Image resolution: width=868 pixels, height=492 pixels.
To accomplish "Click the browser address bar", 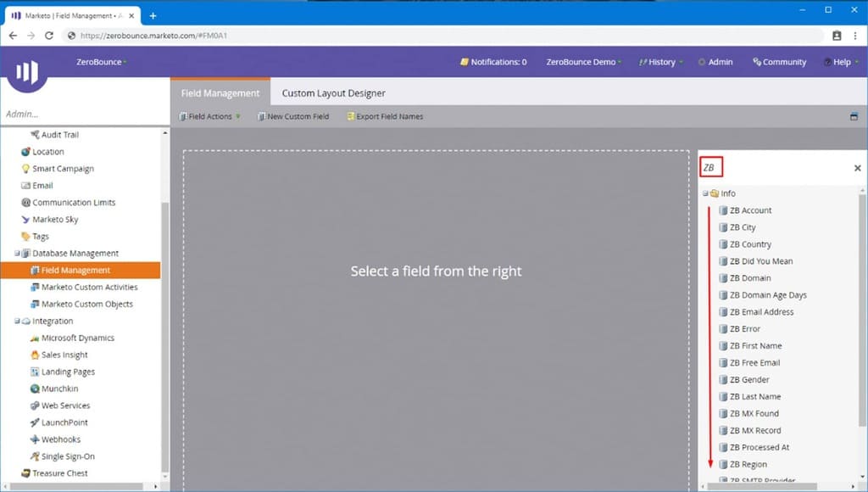I will coord(442,36).
